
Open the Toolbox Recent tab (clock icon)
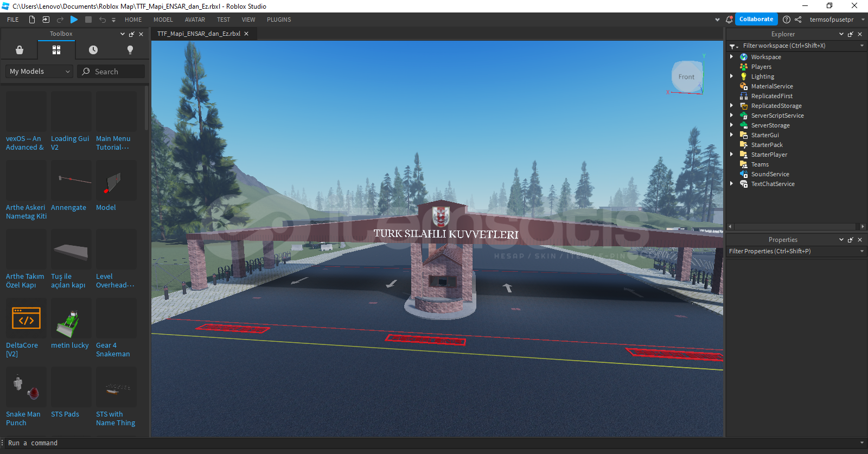pyautogui.click(x=93, y=50)
